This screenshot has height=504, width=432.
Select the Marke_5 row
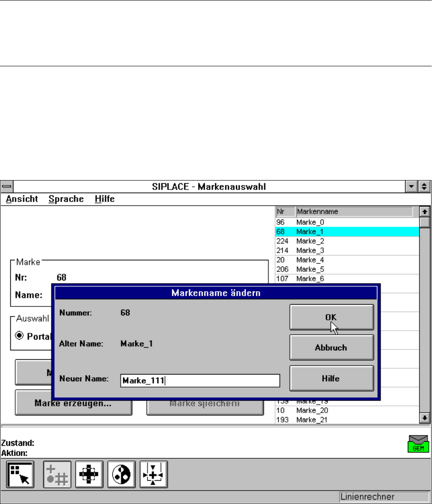pyautogui.click(x=347, y=269)
